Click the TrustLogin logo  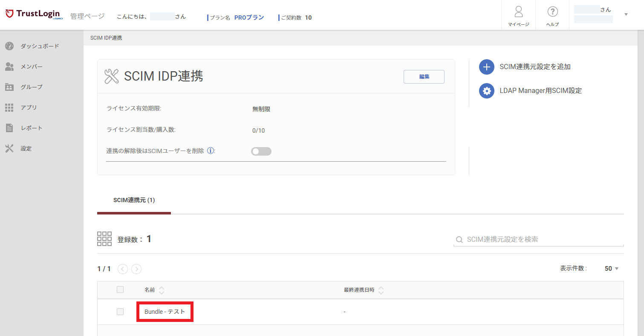pyautogui.click(x=34, y=15)
